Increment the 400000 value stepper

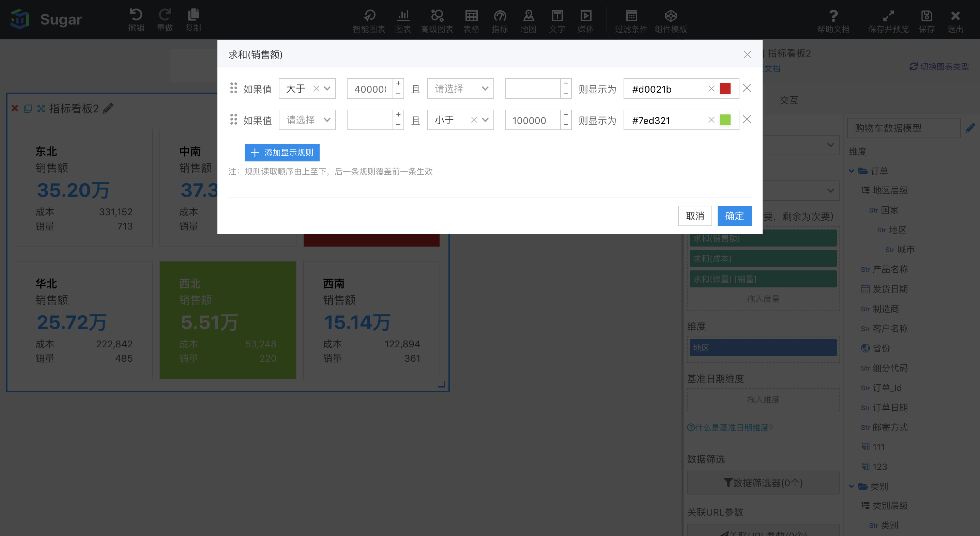coord(398,84)
